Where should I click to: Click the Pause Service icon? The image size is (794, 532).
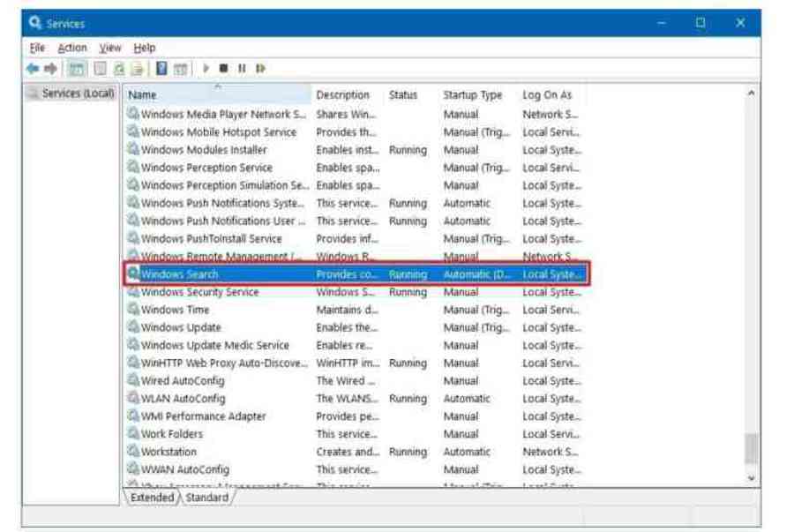pyautogui.click(x=242, y=68)
